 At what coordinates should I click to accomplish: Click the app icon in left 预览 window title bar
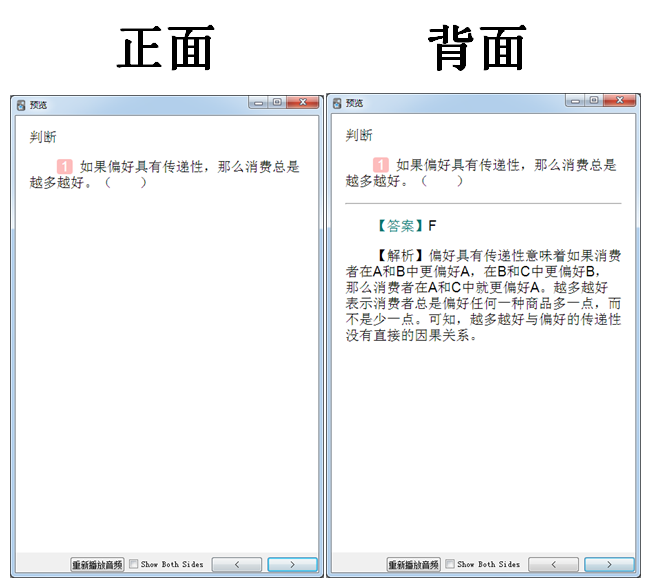21,105
